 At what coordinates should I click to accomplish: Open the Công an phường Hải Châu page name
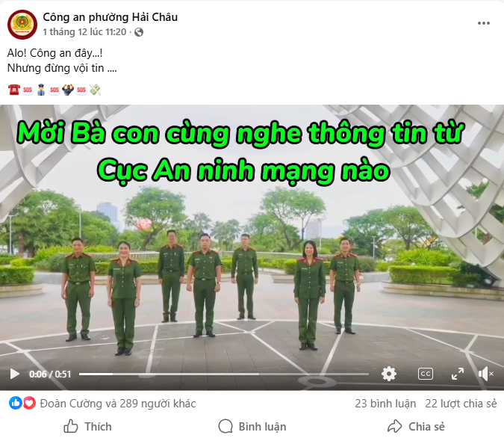coord(111,17)
